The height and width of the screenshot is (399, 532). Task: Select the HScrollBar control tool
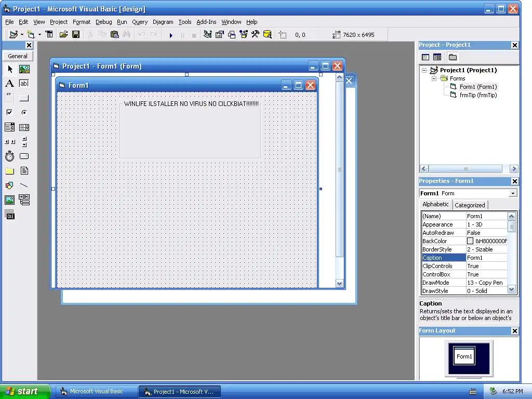[x=10, y=142]
